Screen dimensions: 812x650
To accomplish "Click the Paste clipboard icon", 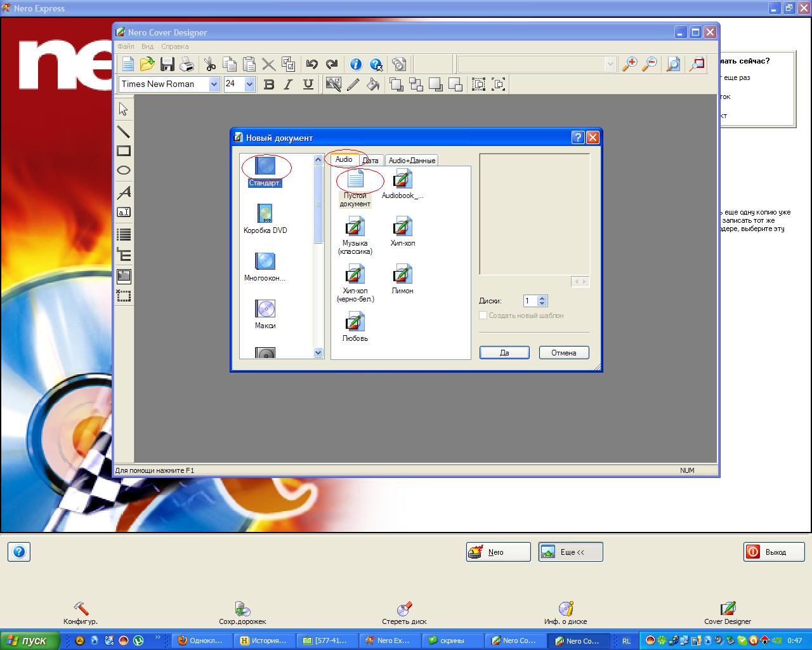I will [249, 64].
